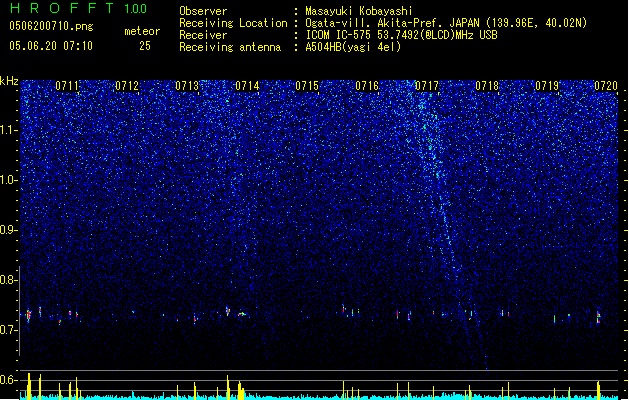
Task: Click the 0718 time marker
Action: tap(487, 86)
